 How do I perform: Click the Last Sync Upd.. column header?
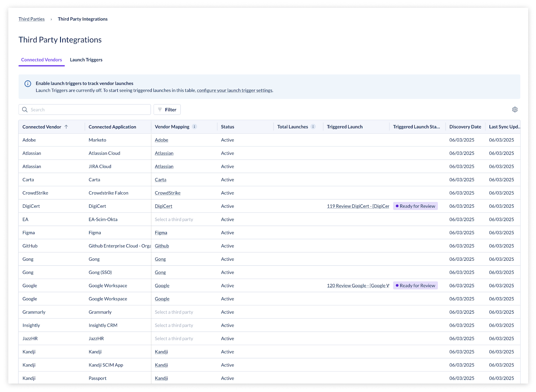505,127
